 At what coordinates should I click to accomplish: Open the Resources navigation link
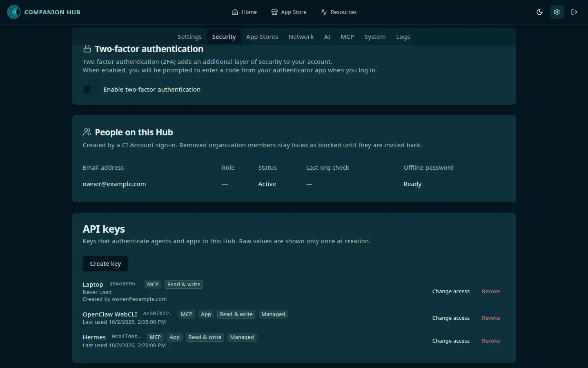tap(339, 12)
